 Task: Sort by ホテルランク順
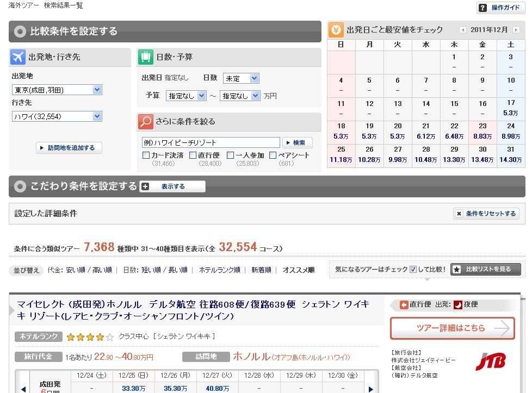pyautogui.click(x=220, y=270)
